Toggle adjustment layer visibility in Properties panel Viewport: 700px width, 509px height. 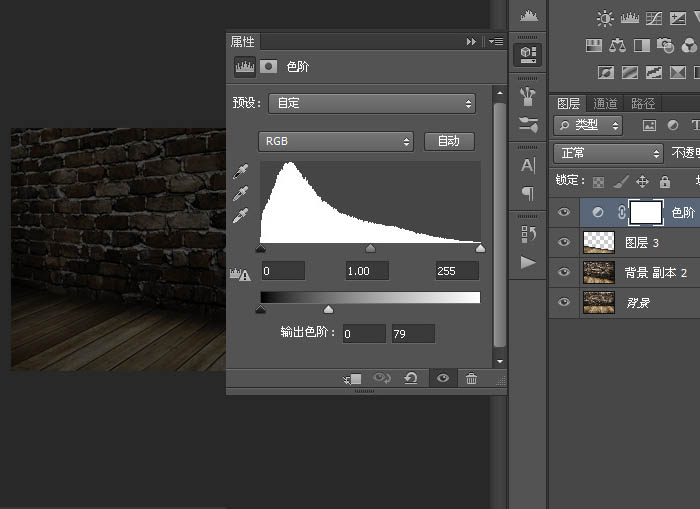click(441, 379)
